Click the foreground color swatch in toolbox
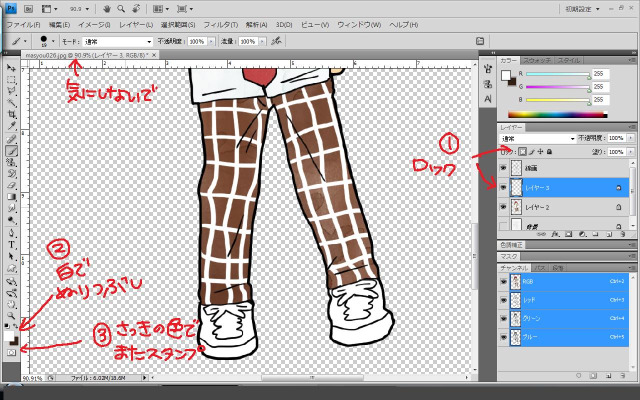 click(9, 337)
